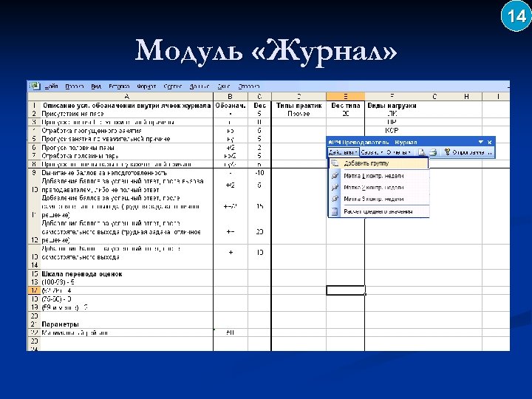532x399 pixels.
Task: Choose Метка 1 контр. недели
Action: tap(378, 176)
